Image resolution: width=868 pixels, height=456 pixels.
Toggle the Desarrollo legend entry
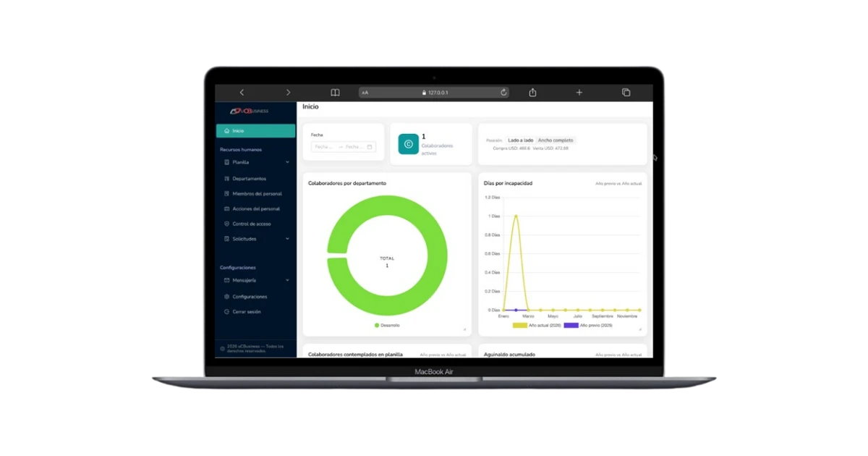(x=387, y=326)
